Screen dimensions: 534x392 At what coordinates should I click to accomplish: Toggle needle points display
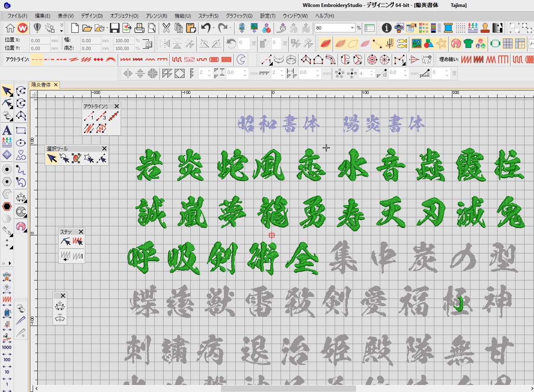coord(365,43)
